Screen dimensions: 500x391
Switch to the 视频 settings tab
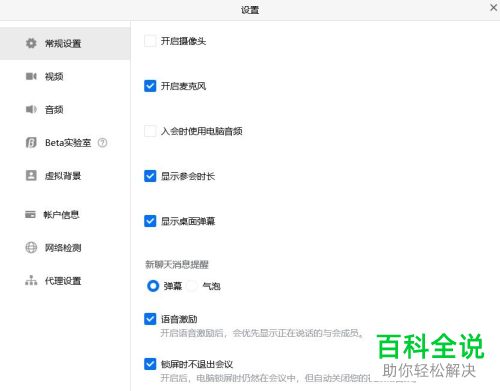click(x=65, y=76)
